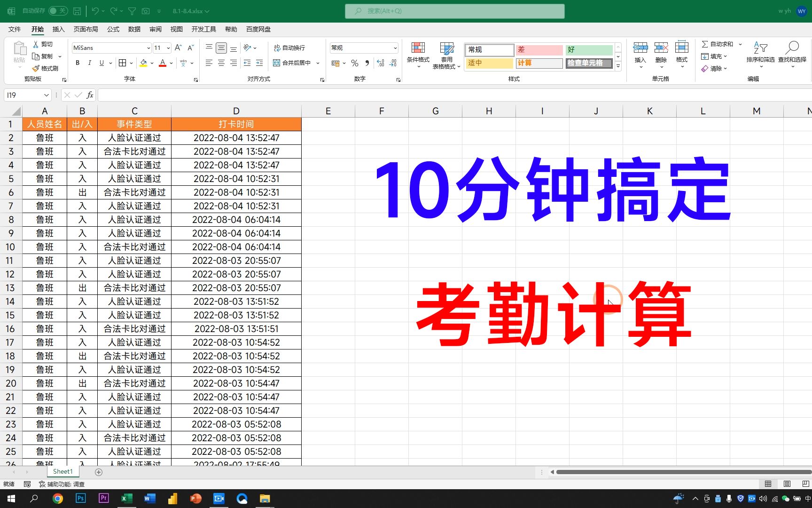Click the Borders icon
812x508 pixels.
[x=122, y=63]
